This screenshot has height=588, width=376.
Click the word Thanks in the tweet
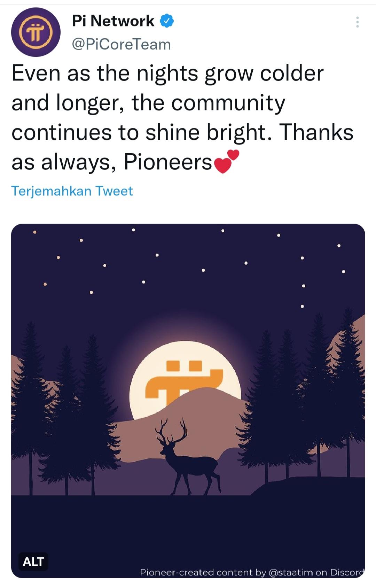click(x=316, y=132)
